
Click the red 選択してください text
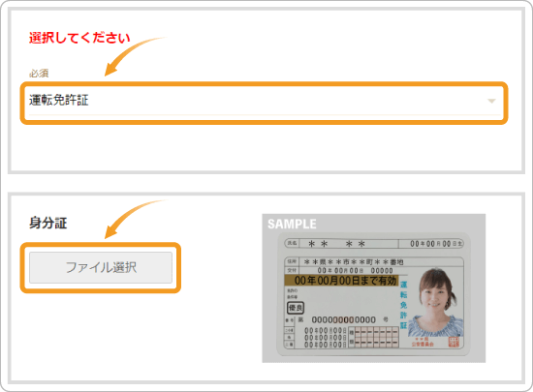click(79, 38)
